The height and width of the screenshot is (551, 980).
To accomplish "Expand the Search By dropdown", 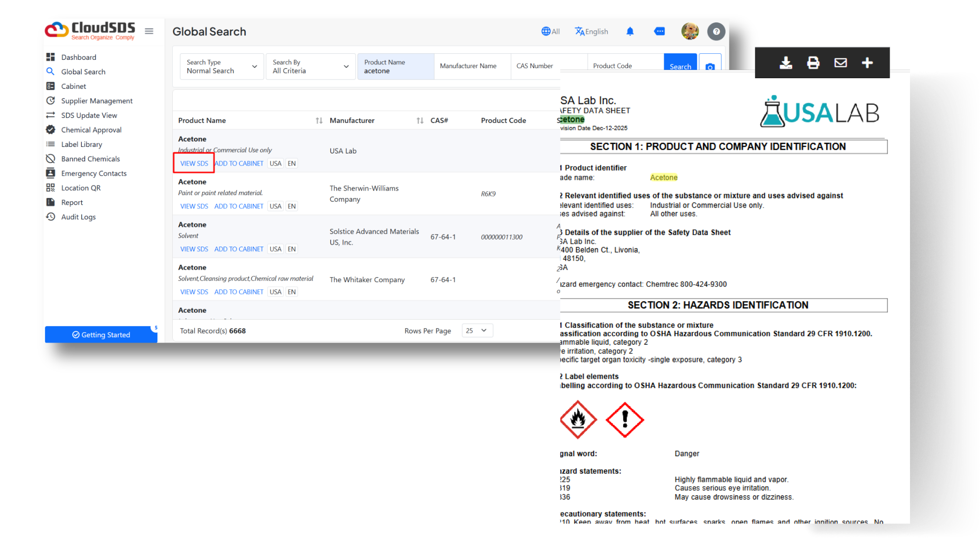I will 311,66.
